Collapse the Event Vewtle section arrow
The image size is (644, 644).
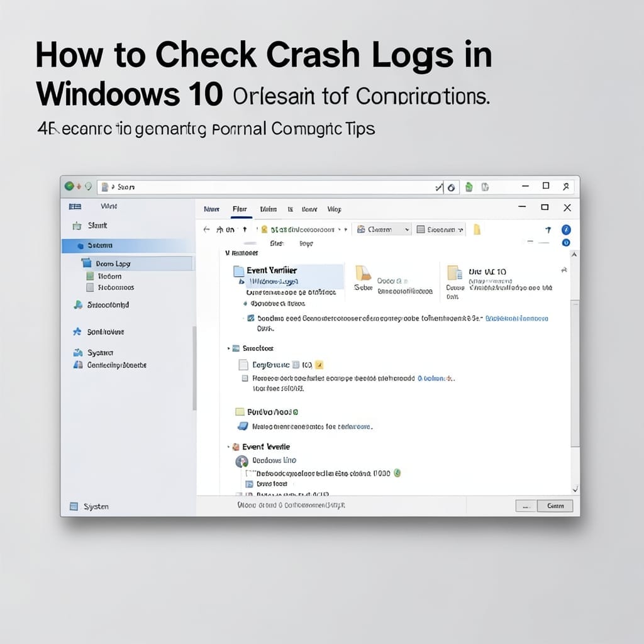click(x=229, y=447)
